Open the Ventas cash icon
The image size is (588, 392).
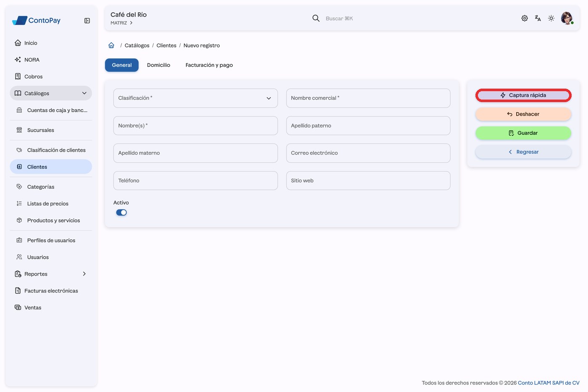[x=18, y=308]
